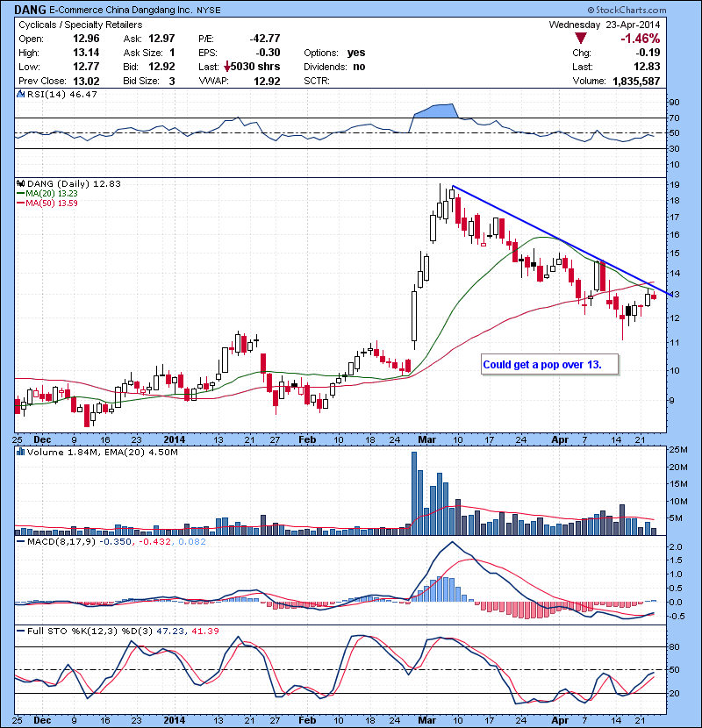Image resolution: width=702 pixels, height=728 pixels.
Task: Click the 'Could get a pop over 13.' annotation
Action: click(542, 364)
